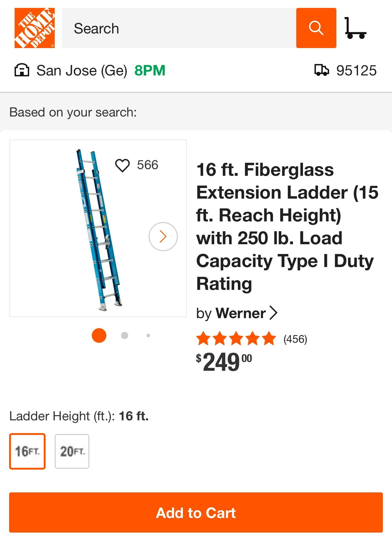The image size is (392, 542).
Task: Click the five-star rating stars
Action: [x=236, y=339]
